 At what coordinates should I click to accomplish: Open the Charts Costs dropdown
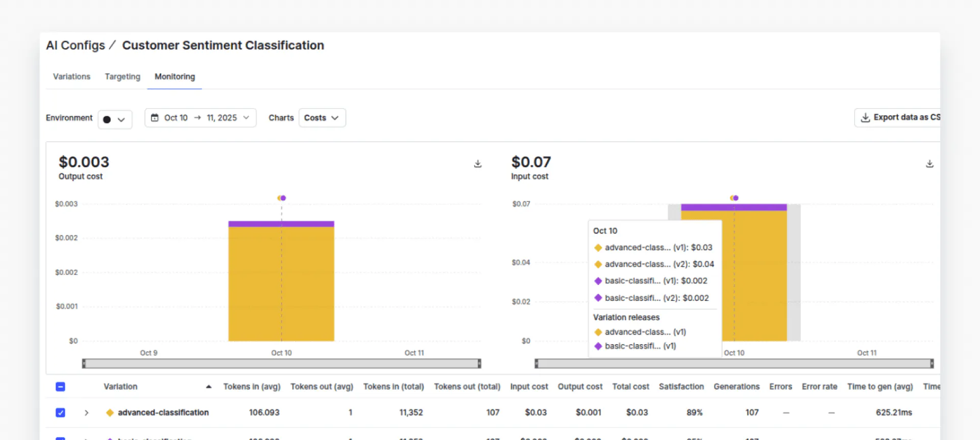click(322, 118)
